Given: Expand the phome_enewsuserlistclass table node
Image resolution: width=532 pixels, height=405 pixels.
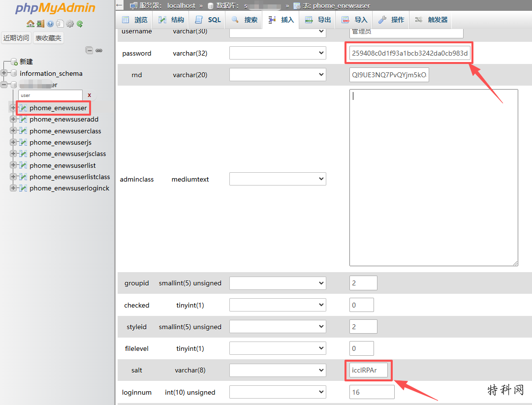Looking at the screenshot, I should point(13,177).
